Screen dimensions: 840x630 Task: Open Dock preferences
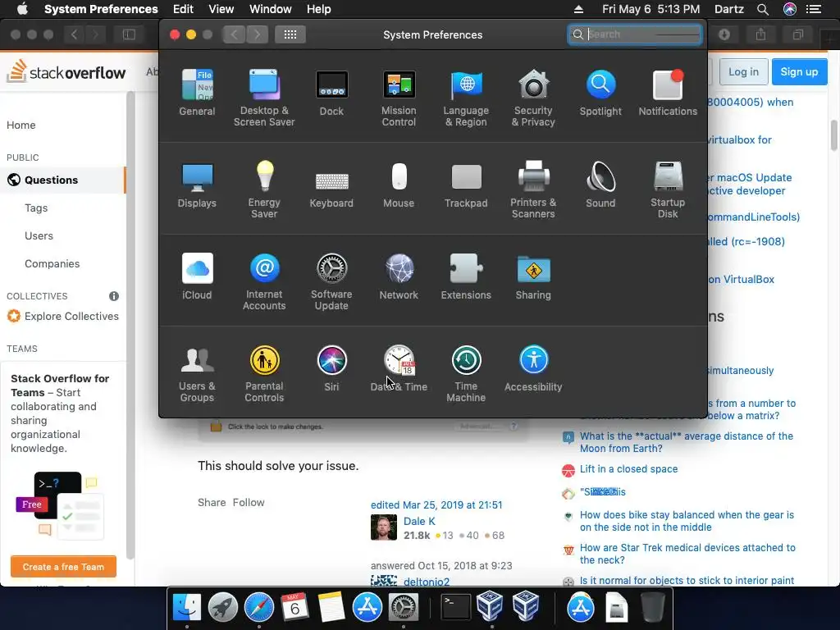tap(331, 93)
